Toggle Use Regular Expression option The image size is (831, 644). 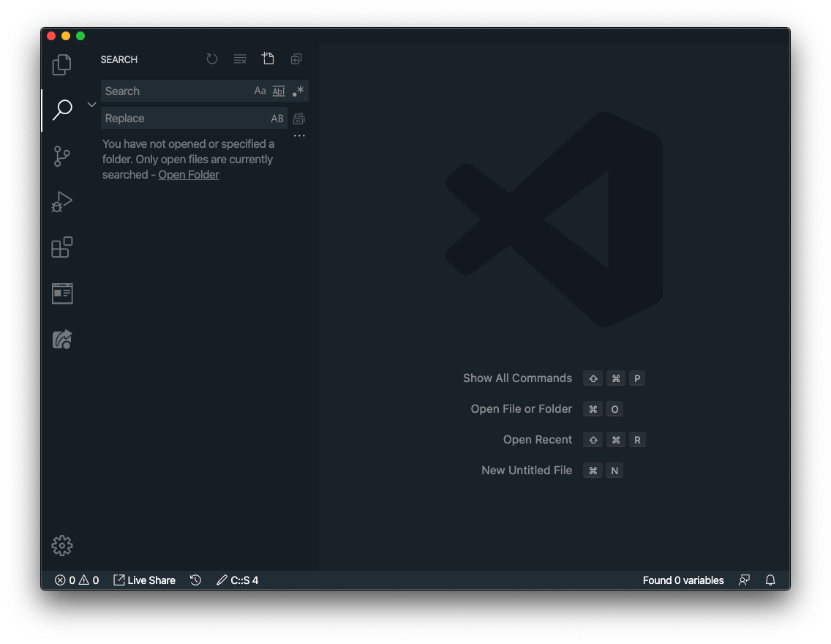click(x=298, y=91)
